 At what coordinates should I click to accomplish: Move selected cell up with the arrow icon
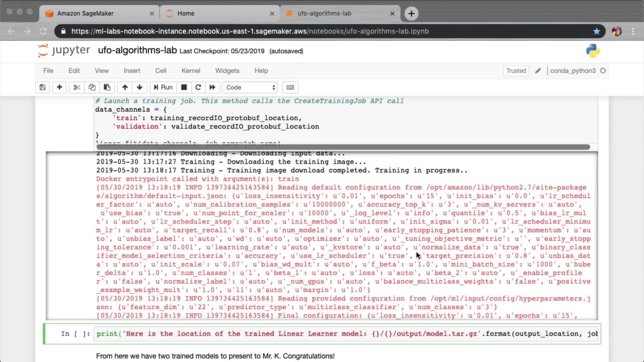tap(125, 87)
